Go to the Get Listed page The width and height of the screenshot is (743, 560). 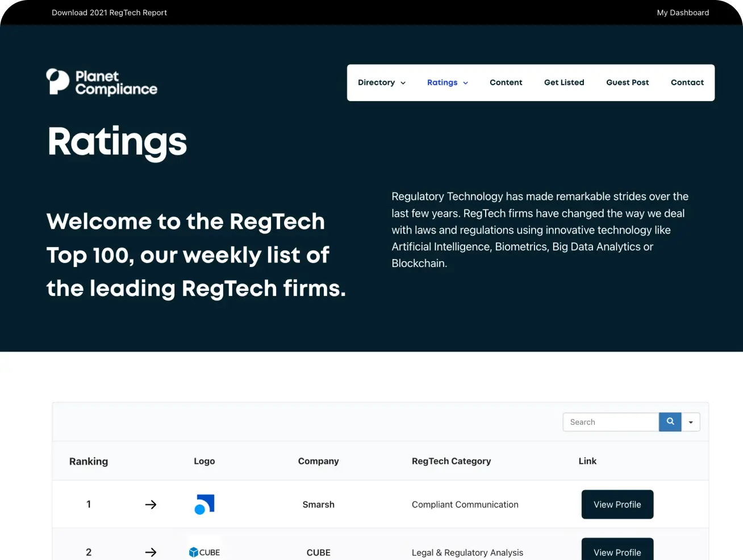tap(564, 82)
